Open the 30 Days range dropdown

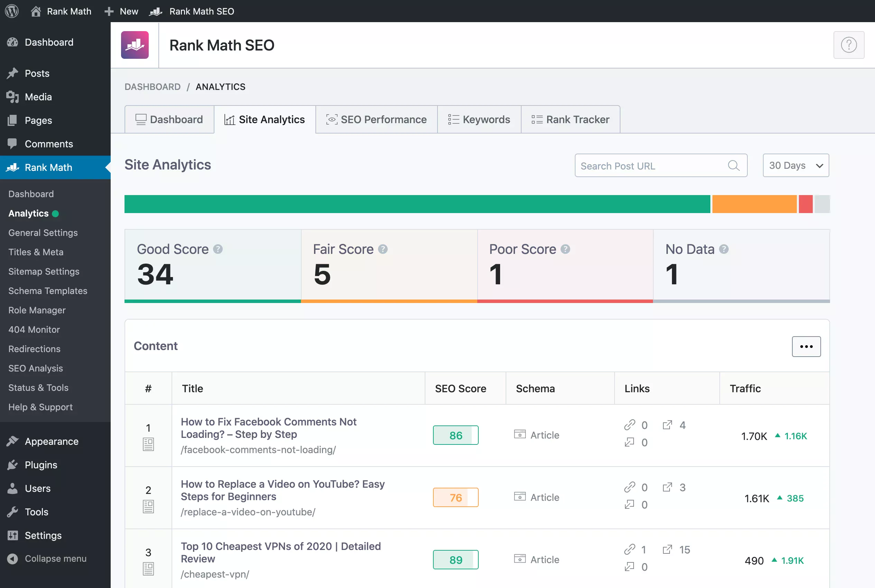pos(795,165)
